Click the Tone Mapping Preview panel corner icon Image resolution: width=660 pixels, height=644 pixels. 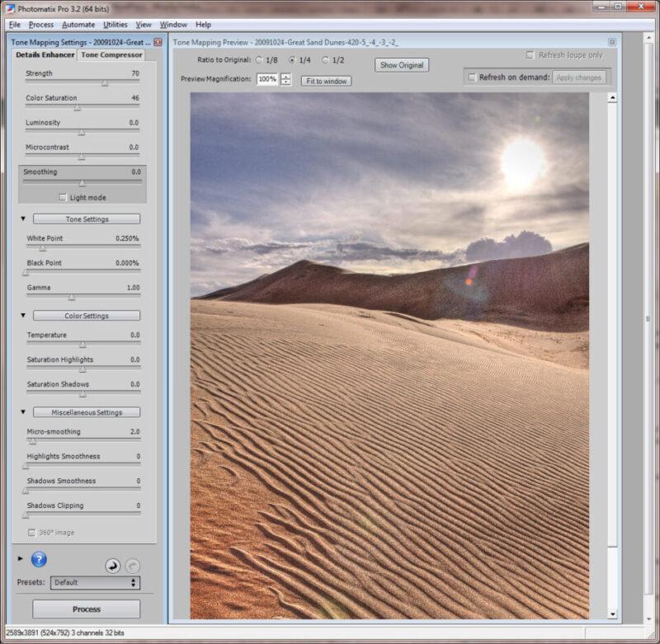[x=612, y=41]
